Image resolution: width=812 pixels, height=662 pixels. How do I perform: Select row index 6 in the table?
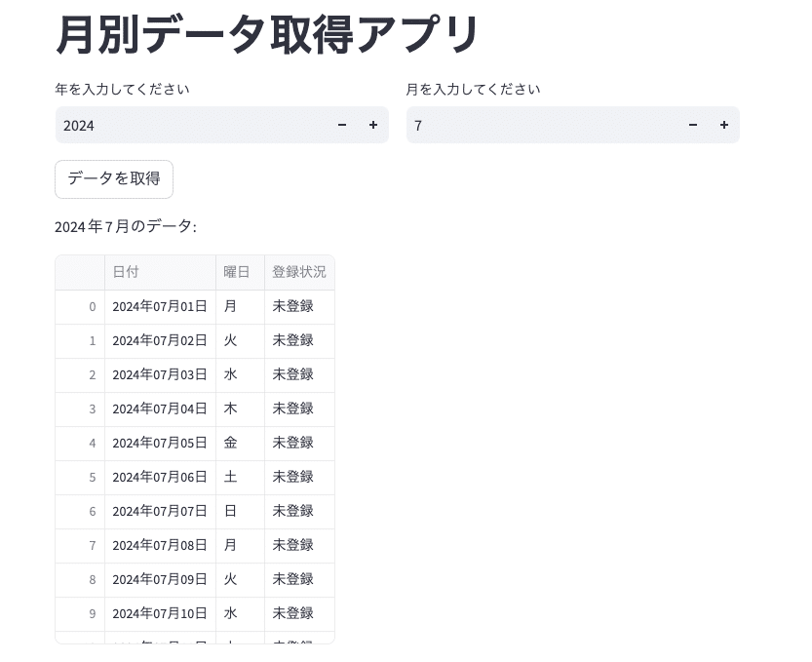click(80, 512)
